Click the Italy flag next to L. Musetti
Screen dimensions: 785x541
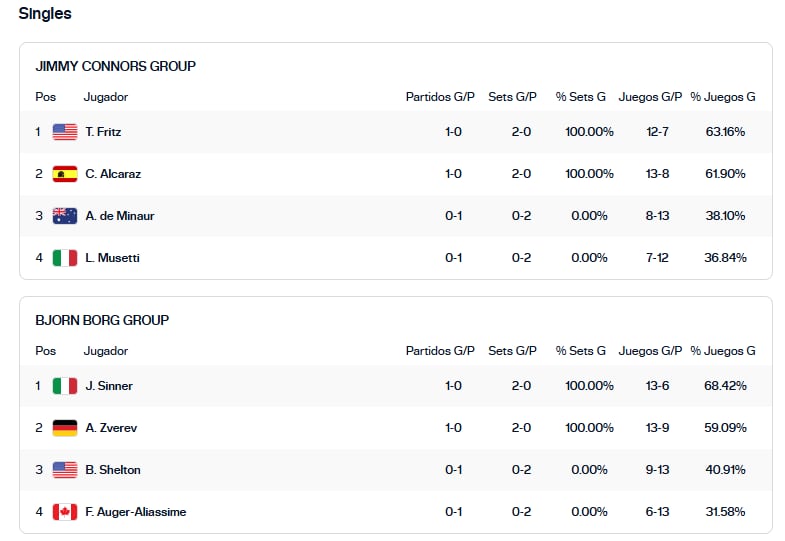65,258
